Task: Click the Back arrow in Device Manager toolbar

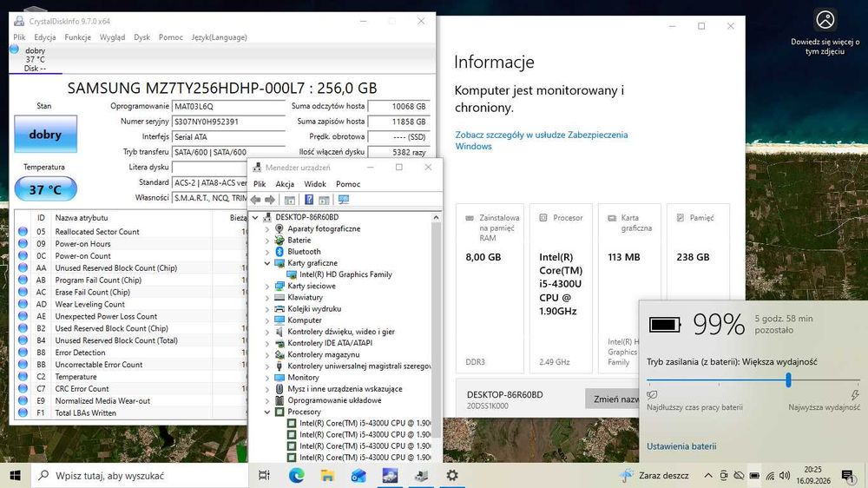Action: pos(255,200)
